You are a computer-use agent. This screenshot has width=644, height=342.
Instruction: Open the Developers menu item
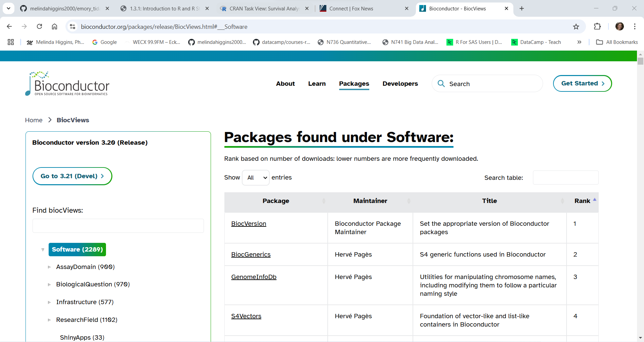point(400,84)
